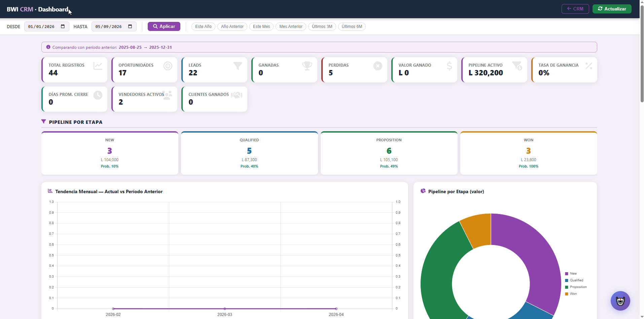
Task: Click the L 87,300 amount in Qualified card
Action: pos(249,160)
